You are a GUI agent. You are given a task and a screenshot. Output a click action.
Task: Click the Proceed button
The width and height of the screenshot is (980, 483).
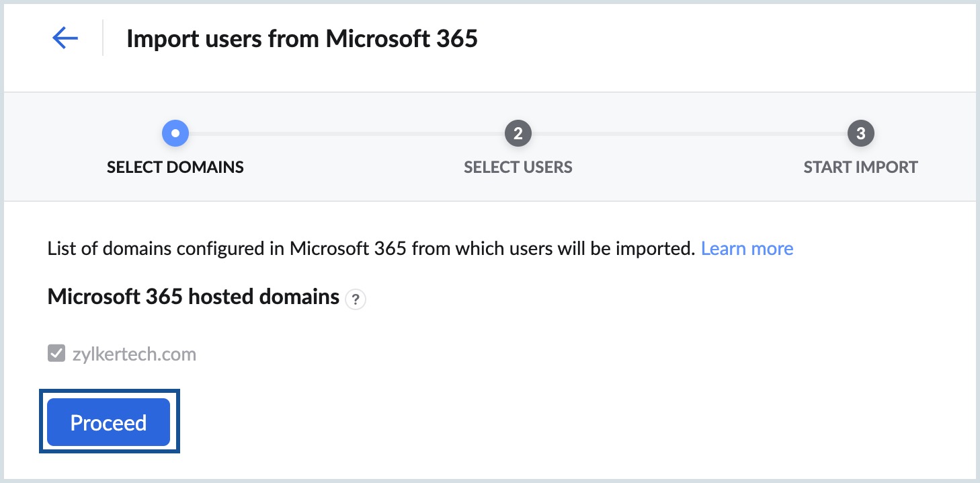click(x=108, y=422)
